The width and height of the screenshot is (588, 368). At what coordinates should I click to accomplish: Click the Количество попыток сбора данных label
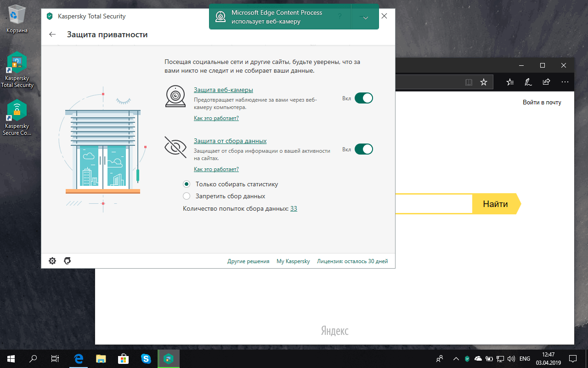point(236,208)
